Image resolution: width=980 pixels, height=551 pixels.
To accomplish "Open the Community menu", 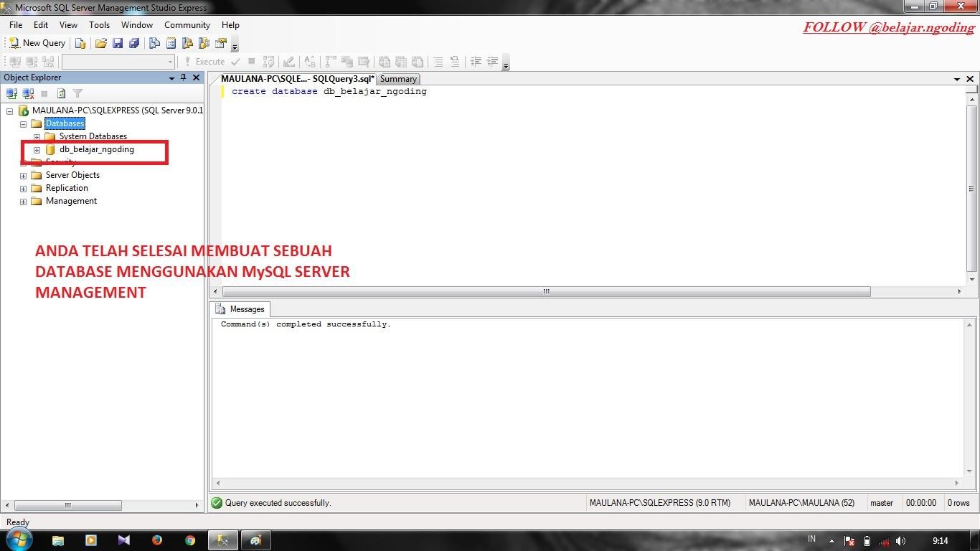I will [187, 24].
